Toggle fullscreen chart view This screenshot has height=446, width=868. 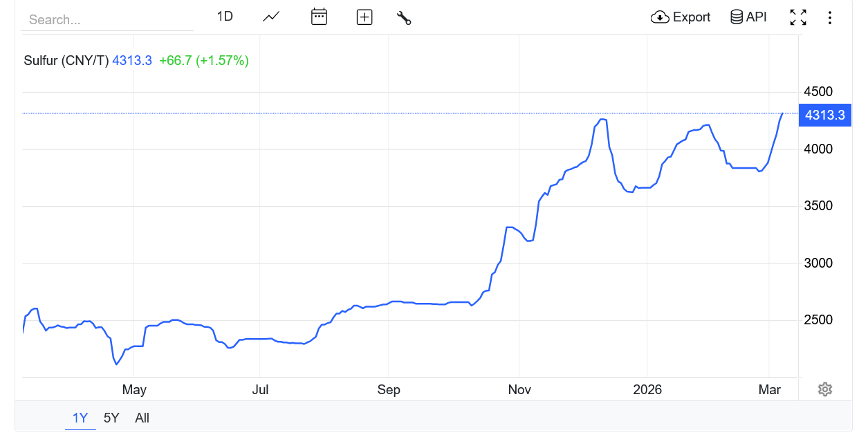[x=798, y=17]
